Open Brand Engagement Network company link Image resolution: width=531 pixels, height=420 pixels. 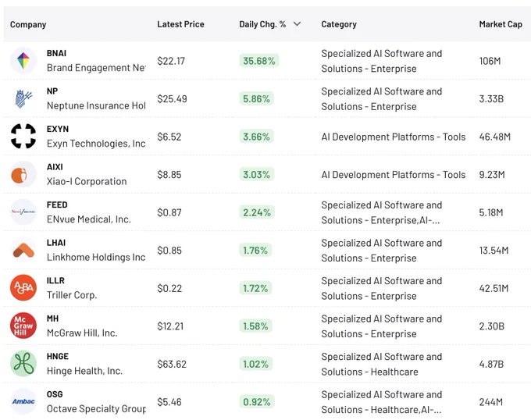96,68
